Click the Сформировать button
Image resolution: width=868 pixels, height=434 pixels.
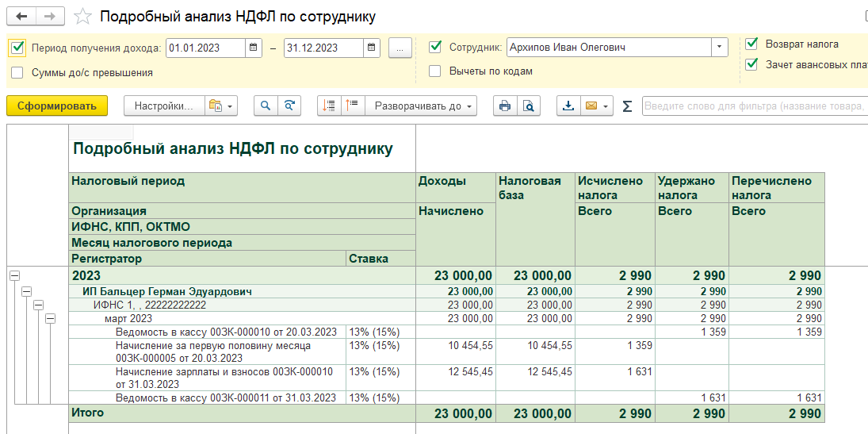[x=57, y=106]
